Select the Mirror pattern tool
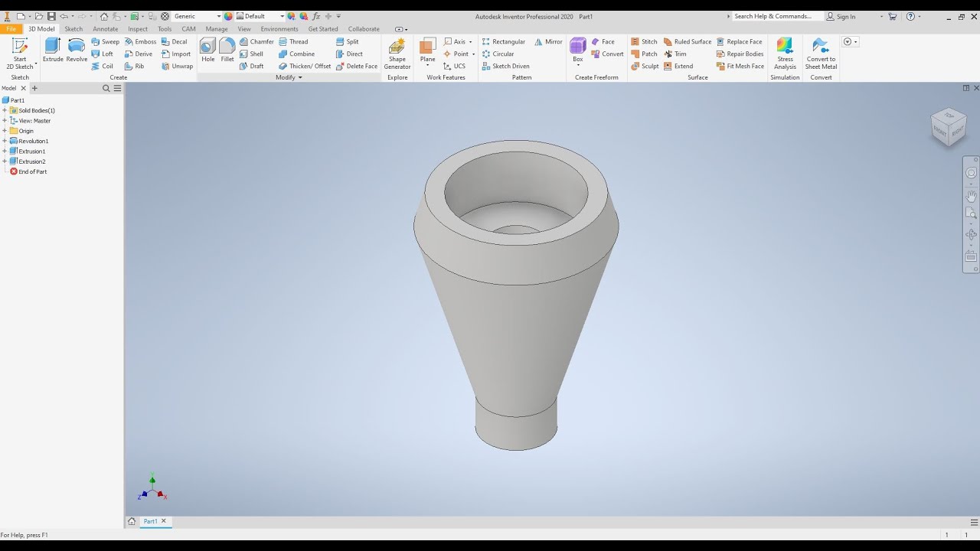The width and height of the screenshot is (980, 551). (x=548, y=42)
